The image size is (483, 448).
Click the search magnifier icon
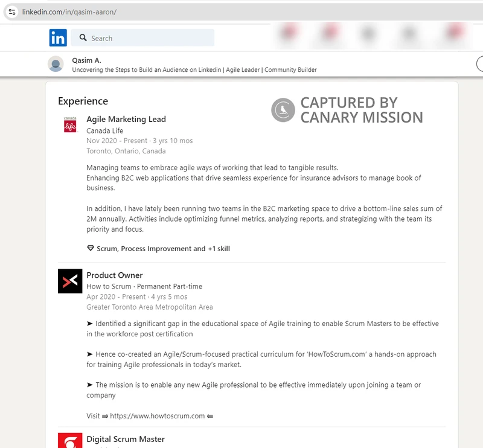[83, 37]
